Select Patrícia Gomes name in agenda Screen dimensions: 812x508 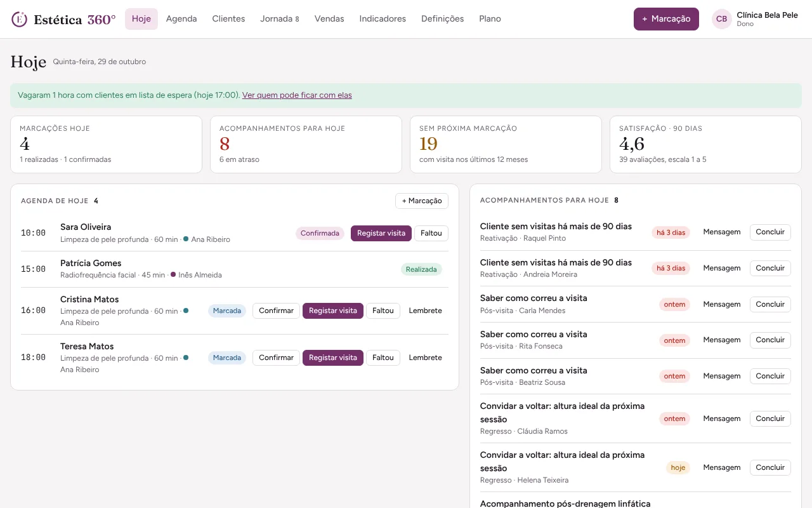pyautogui.click(x=91, y=263)
